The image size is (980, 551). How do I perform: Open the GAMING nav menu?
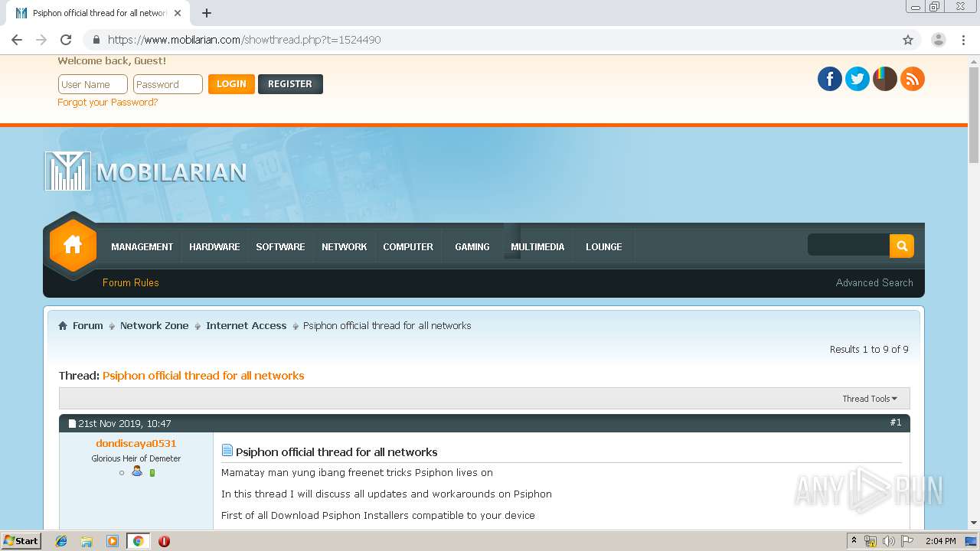coord(472,246)
